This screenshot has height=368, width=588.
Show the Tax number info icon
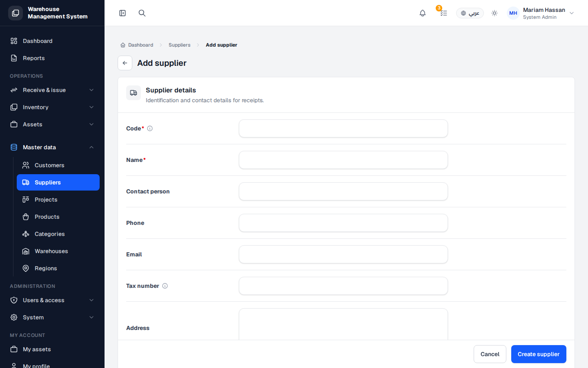click(x=165, y=286)
